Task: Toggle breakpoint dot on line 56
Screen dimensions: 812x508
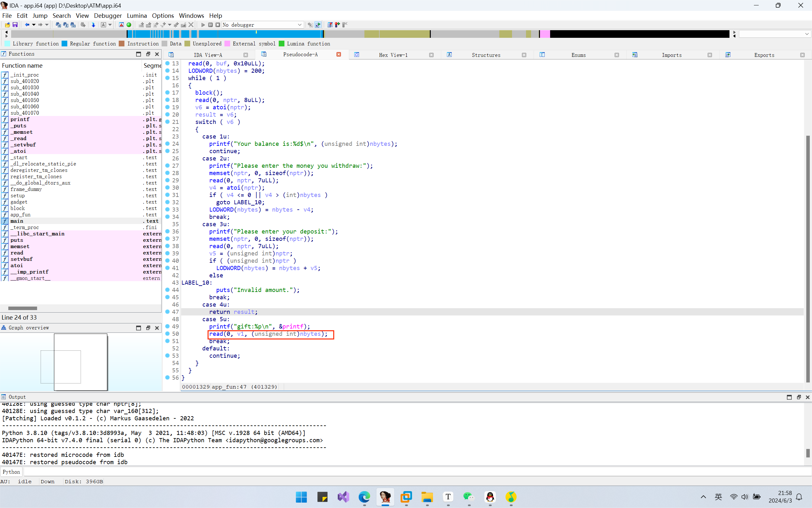Action: pyautogui.click(x=168, y=377)
